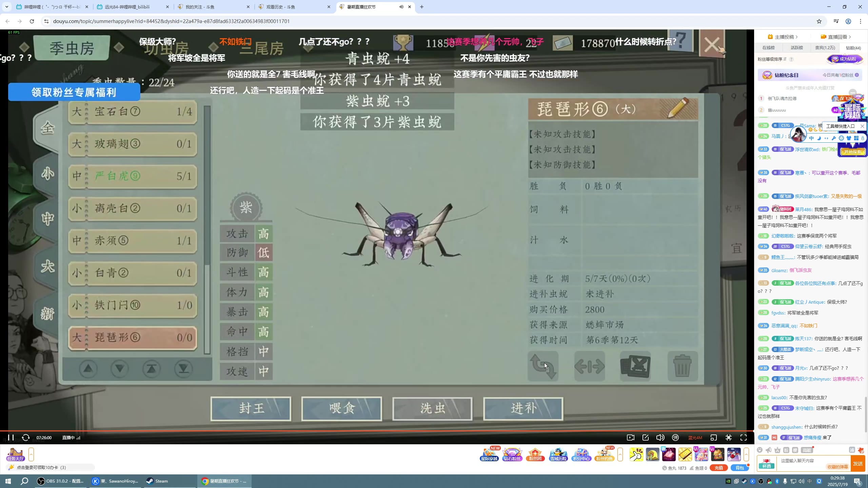Open 雪域历险 adventure icon
The image size is (868, 488).
[558, 454]
